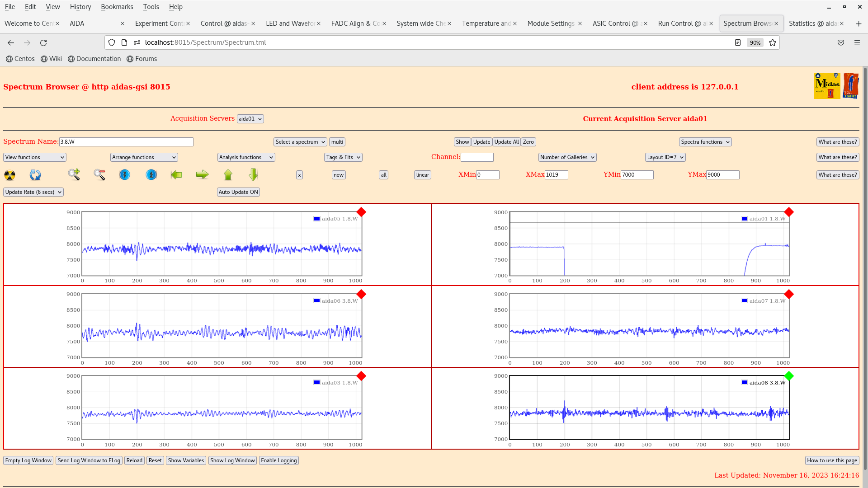This screenshot has height=488, width=868.
Task: Open the Update Rate dropdown
Action: [x=33, y=192]
